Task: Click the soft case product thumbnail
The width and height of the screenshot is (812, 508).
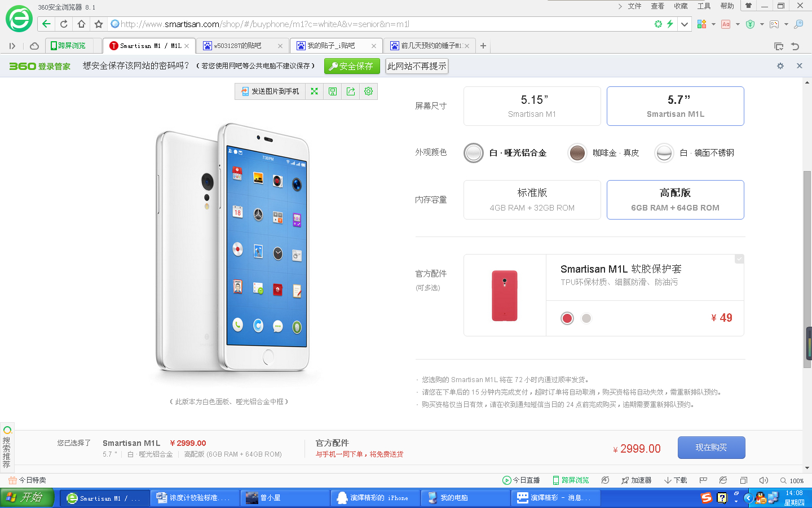Action: tap(505, 295)
